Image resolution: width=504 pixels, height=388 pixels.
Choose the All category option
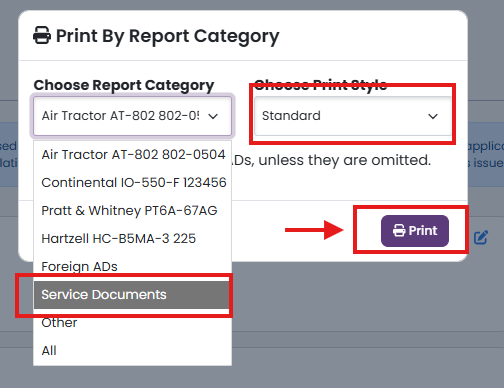(133, 351)
